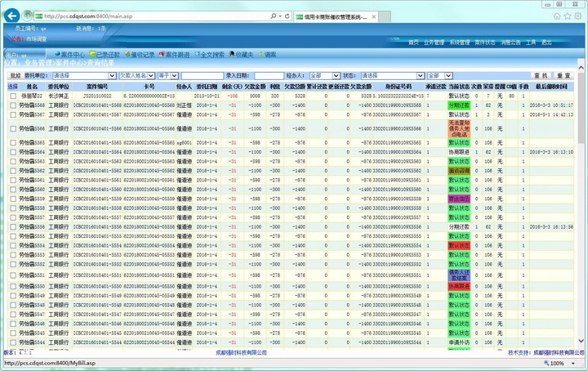Click the 选择 column header link
Viewport: 588px width, 371px height.
pos(13,87)
